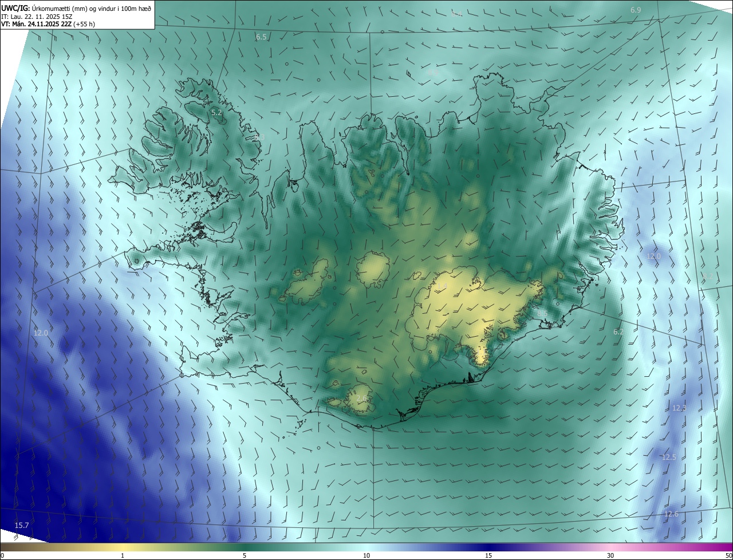Click the 'IT: Lau. 22. 11. 2025 15Z' line
The width and height of the screenshot is (733, 560).
[36, 17]
